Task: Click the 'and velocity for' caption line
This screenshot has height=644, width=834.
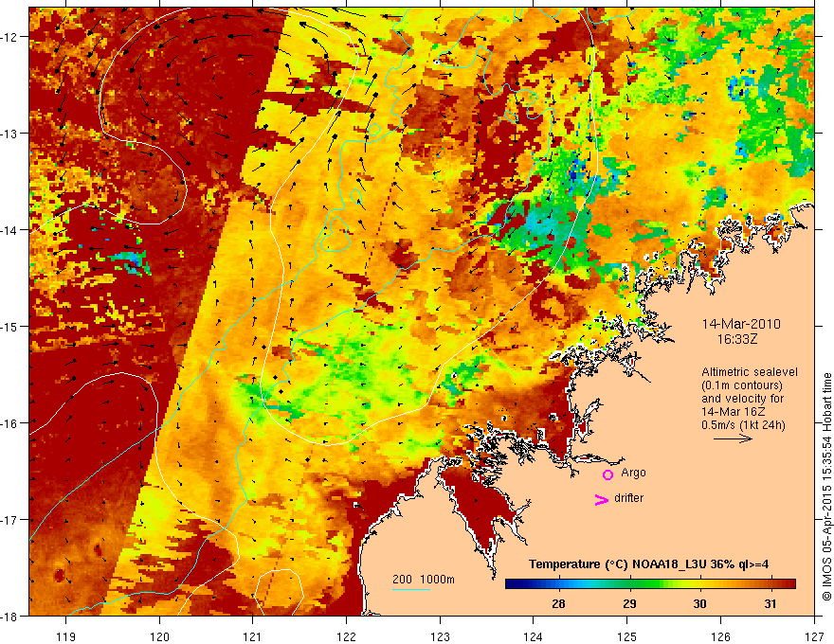Action: tap(742, 399)
